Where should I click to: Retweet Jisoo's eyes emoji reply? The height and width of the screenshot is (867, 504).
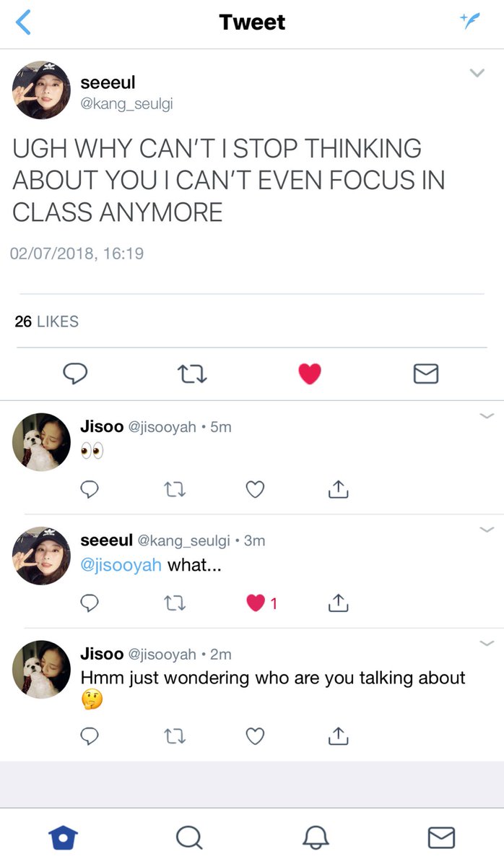(174, 490)
